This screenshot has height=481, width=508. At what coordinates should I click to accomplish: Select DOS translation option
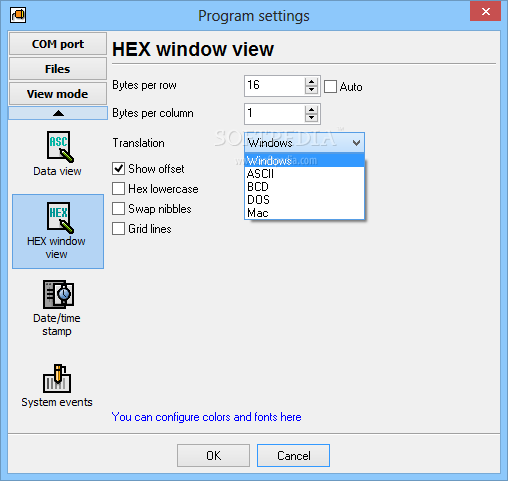(305, 200)
